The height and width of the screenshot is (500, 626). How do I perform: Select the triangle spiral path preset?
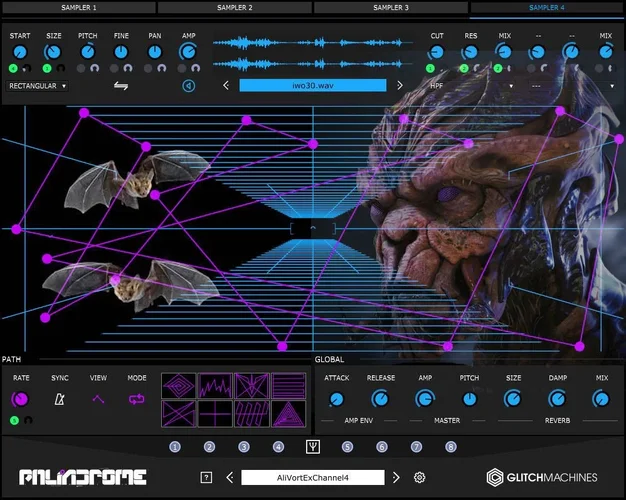(289, 414)
